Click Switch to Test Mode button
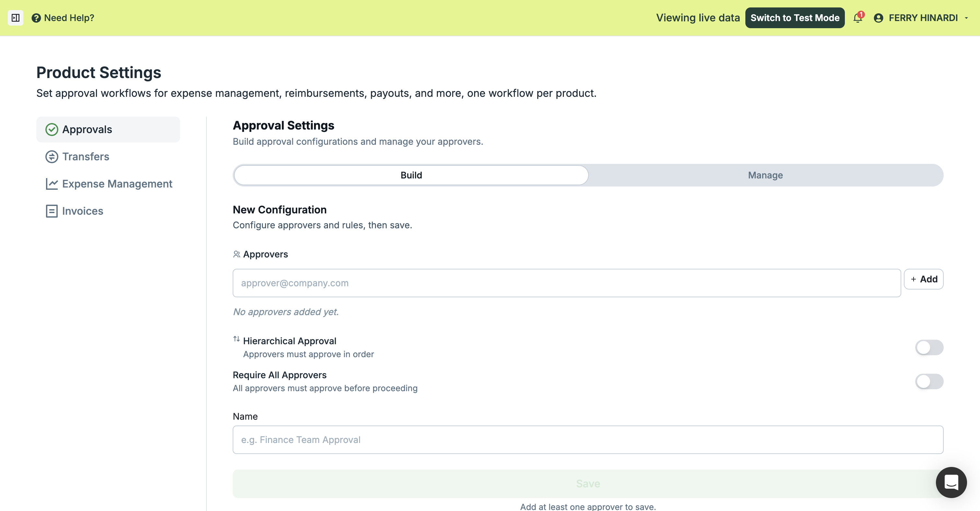980x511 pixels. click(x=795, y=18)
